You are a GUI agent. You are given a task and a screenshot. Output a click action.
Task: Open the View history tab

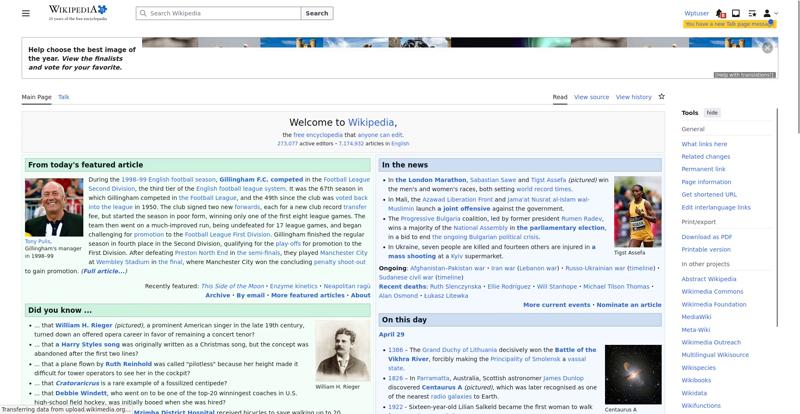633,97
